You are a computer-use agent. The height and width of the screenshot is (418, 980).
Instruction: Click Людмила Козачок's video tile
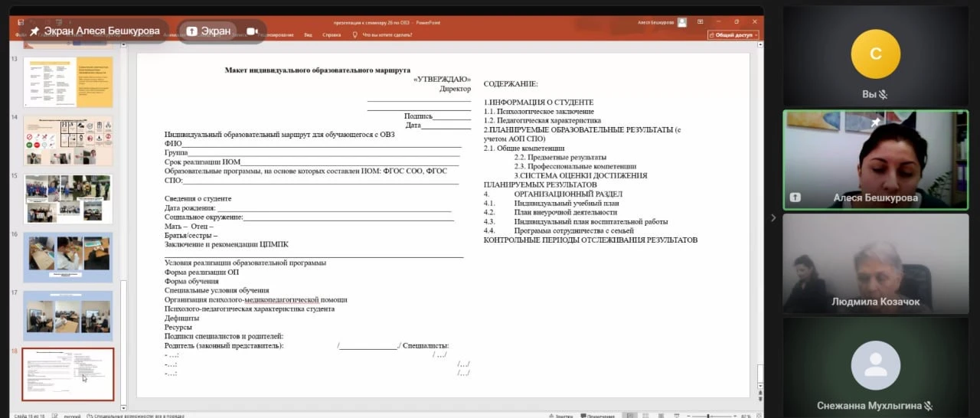pyautogui.click(x=875, y=264)
